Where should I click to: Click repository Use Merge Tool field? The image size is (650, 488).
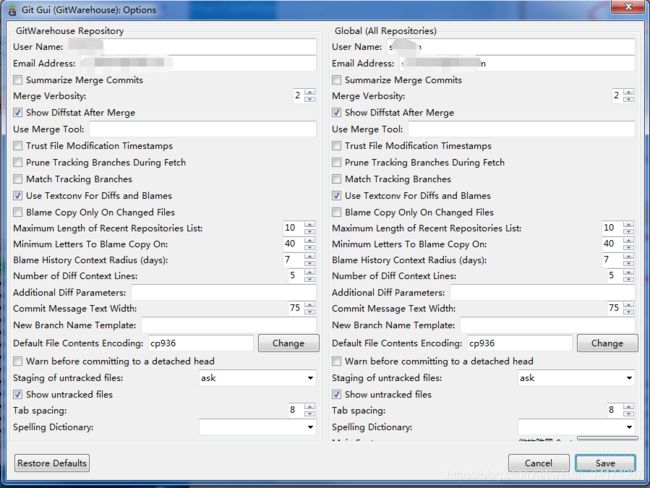click(203, 129)
